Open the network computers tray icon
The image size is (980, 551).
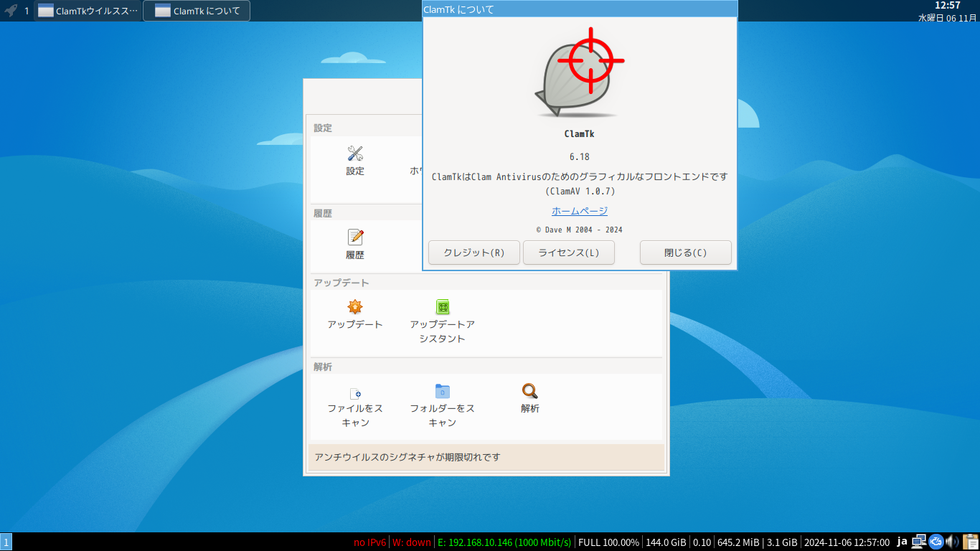pos(919,542)
